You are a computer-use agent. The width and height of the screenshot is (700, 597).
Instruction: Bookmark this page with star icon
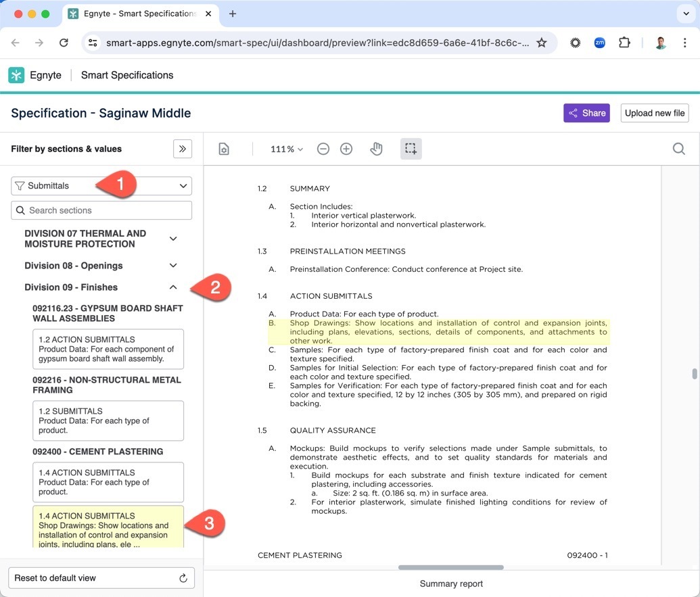click(x=542, y=43)
